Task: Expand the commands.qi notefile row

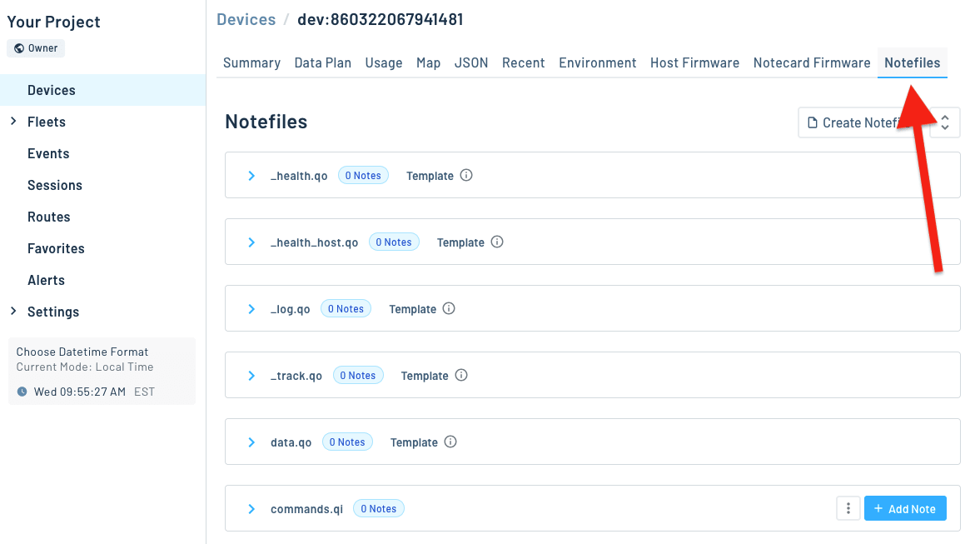Action: click(251, 507)
